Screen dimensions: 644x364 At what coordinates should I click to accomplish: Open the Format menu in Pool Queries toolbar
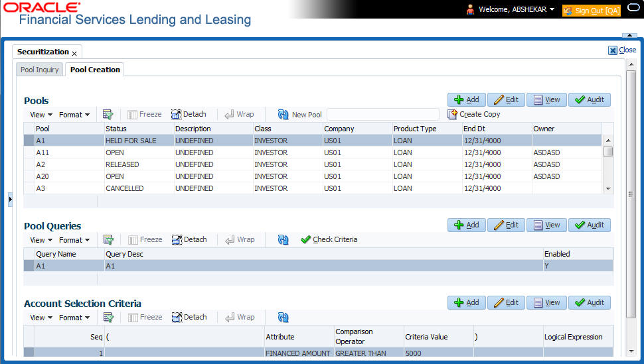point(74,240)
